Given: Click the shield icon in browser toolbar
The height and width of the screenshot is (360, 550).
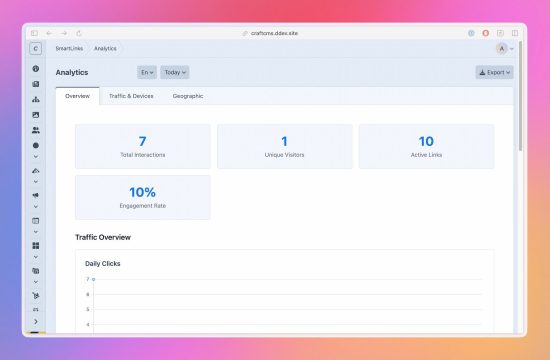Looking at the screenshot, I should [471, 33].
